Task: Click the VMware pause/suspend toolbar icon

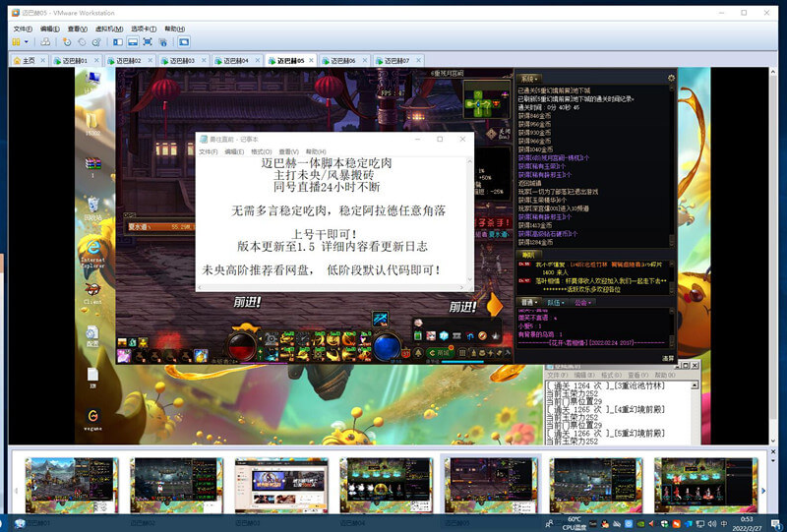Action: point(16,42)
